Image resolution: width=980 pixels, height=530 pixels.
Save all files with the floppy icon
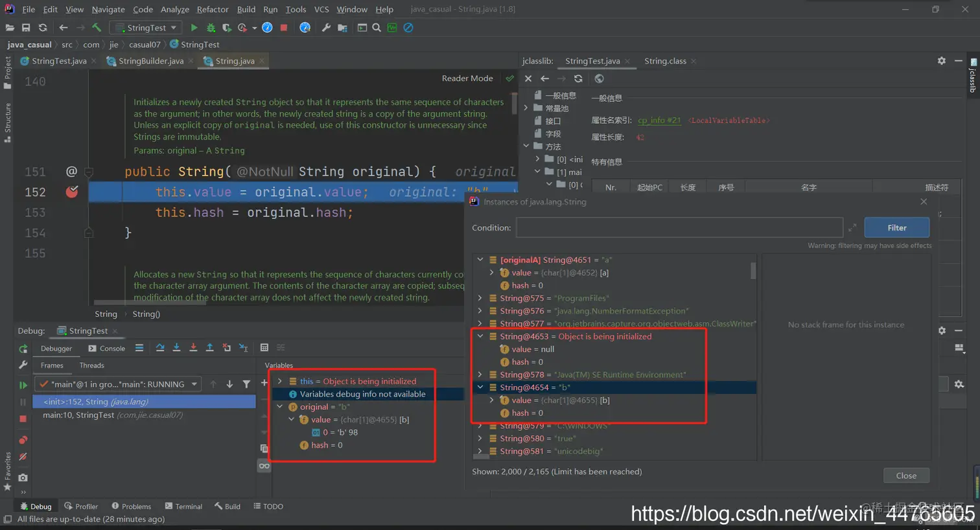coord(26,28)
